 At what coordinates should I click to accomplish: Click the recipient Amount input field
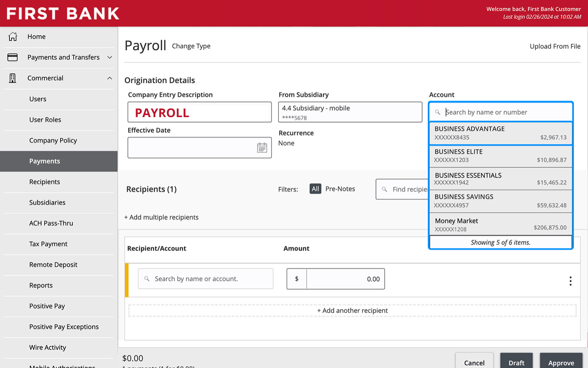coord(345,279)
